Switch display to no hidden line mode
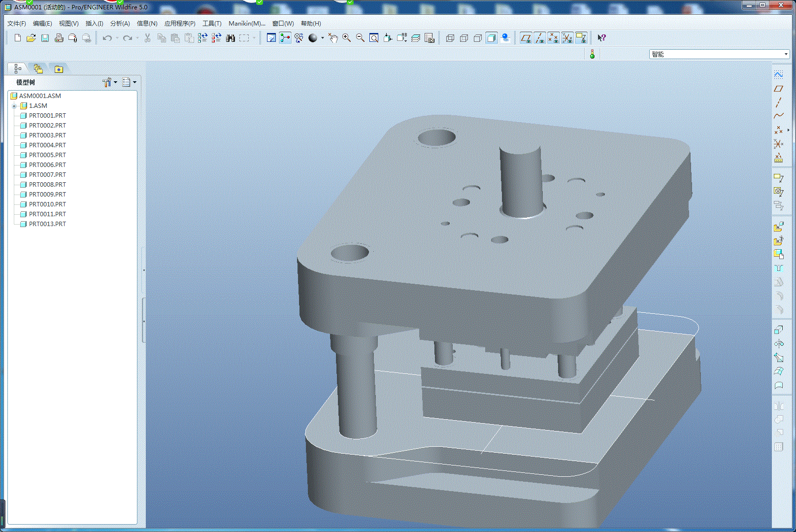Image resolution: width=796 pixels, height=532 pixels. tap(477, 38)
